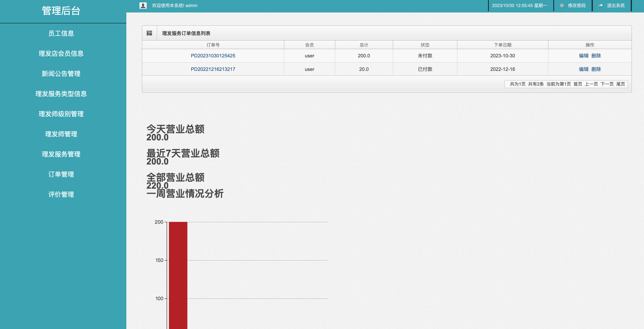Delete the paid order from 2022-12-16
This screenshot has height=329, width=644.
point(596,69)
